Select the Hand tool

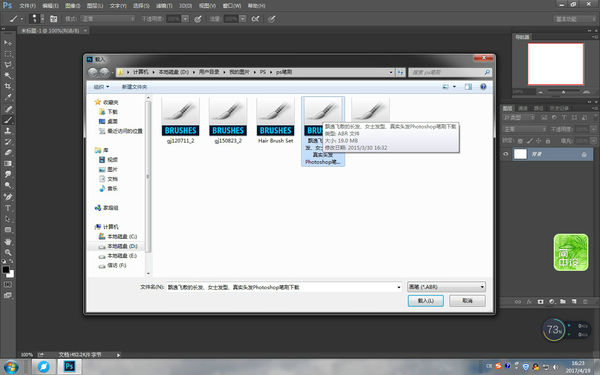pyautogui.click(x=8, y=241)
